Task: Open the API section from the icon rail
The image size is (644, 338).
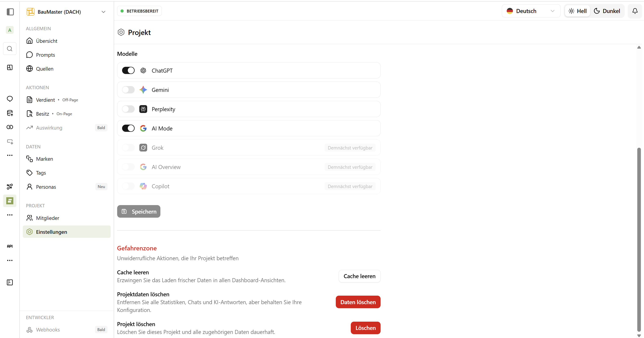Action: 10,246
